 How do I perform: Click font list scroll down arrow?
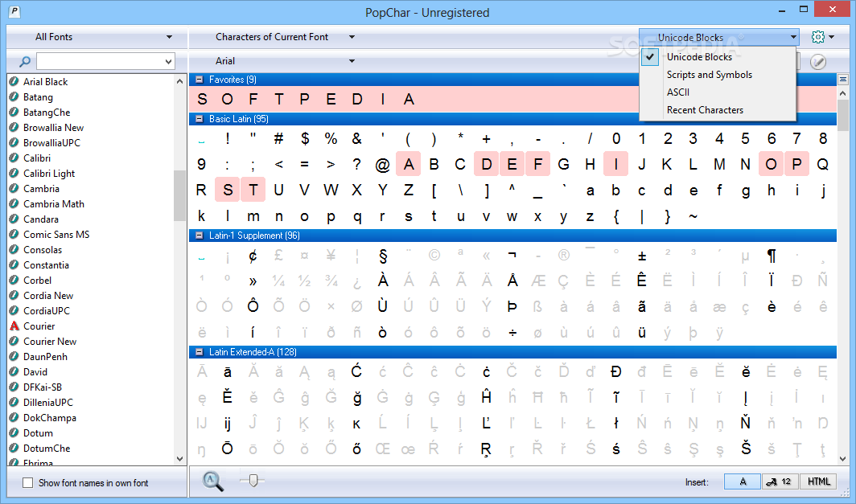(x=179, y=459)
